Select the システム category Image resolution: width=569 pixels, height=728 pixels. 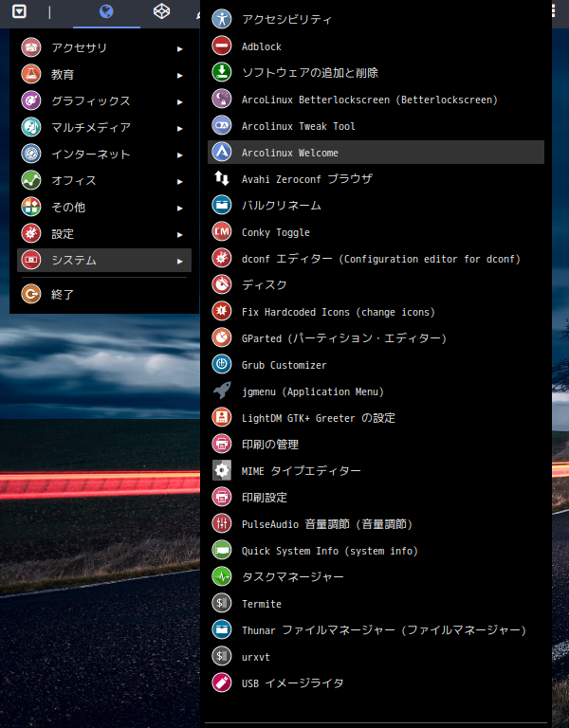point(104,260)
